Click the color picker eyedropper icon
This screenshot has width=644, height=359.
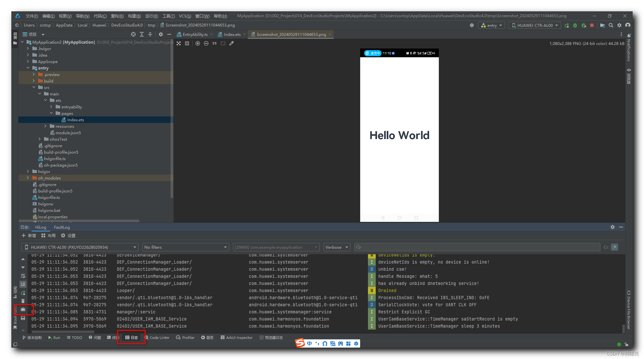(232, 43)
